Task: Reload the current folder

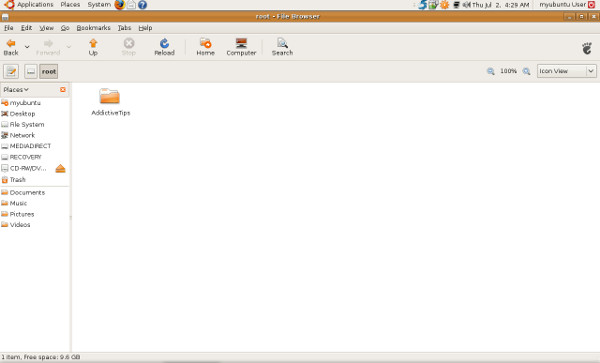Action: pyautogui.click(x=164, y=47)
